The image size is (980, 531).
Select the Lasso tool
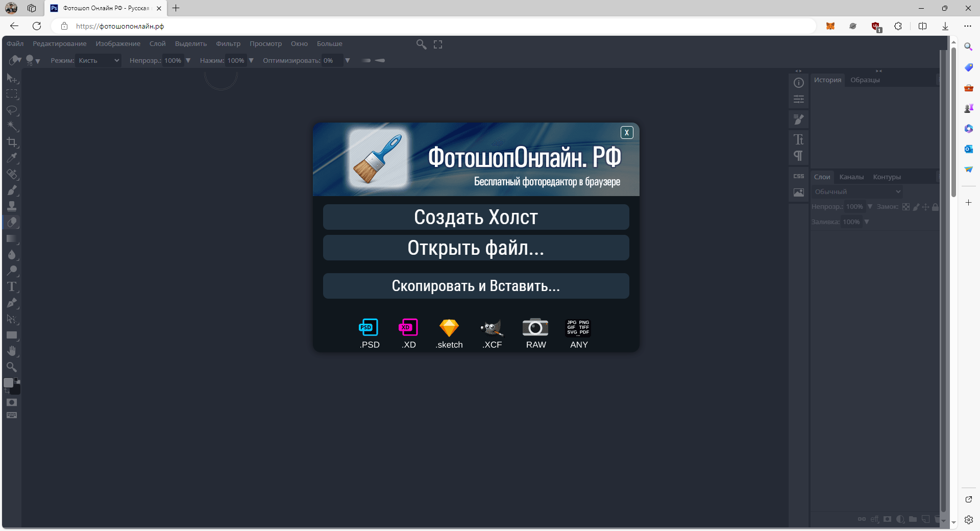(x=12, y=110)
